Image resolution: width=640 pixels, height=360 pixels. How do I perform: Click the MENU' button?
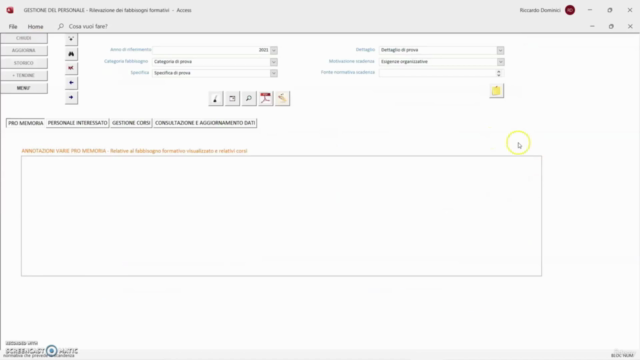(24, 88)
